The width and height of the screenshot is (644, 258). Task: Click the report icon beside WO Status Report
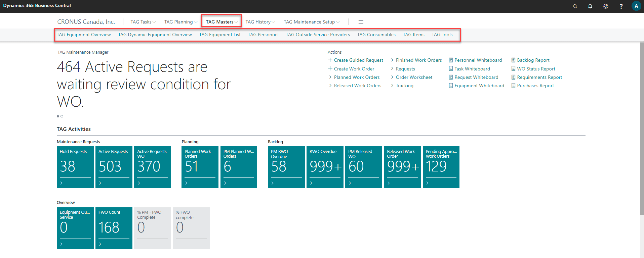(x=514, y=68)
